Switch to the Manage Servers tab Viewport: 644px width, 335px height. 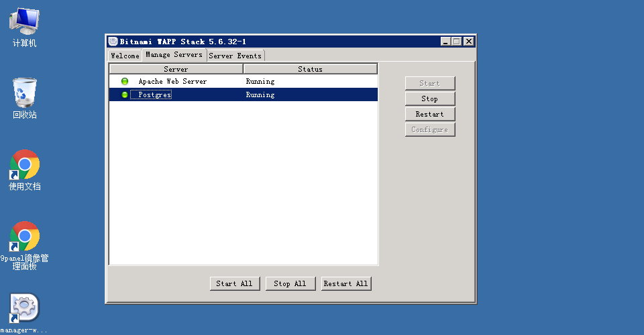point(174,55)
